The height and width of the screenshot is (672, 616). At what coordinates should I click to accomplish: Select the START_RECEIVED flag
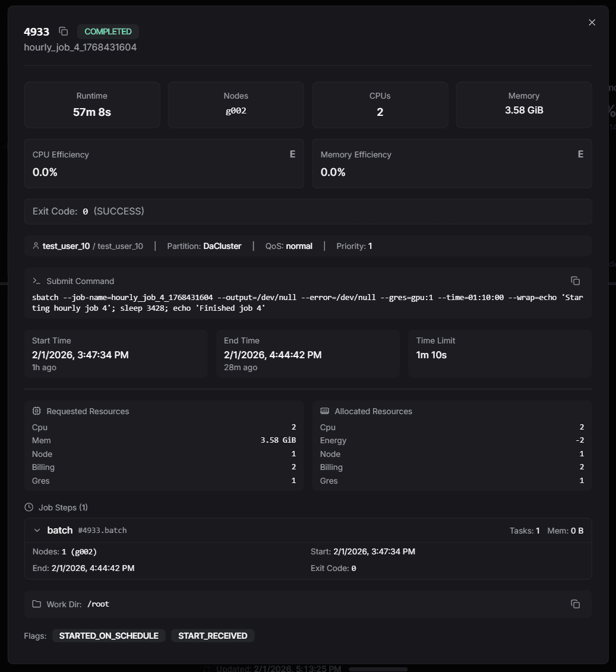coord(212,635)
